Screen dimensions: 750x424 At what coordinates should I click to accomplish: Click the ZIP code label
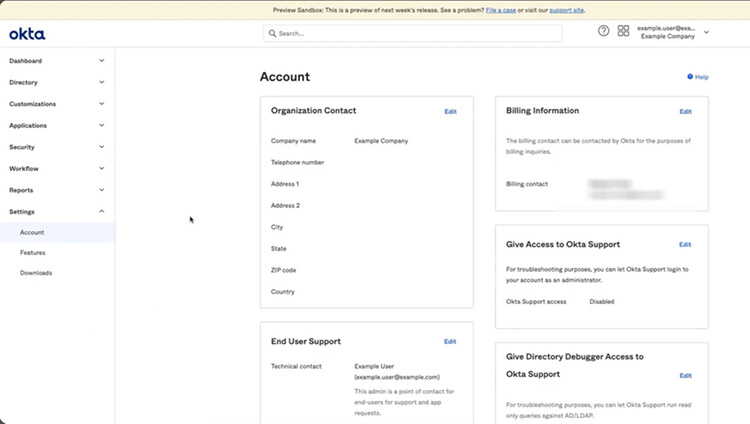pyautogui.click(x=283, y=270)
